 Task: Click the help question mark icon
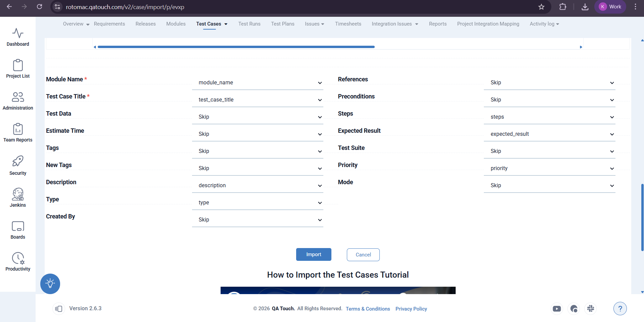[620, 309]
